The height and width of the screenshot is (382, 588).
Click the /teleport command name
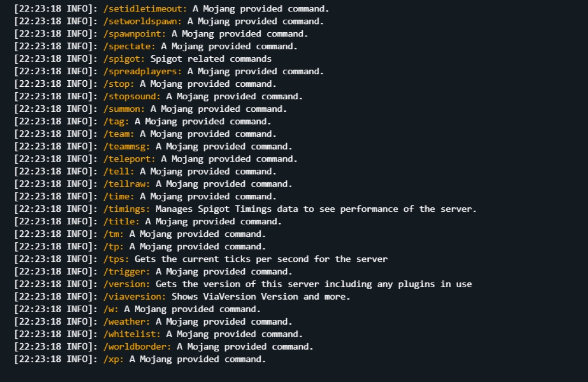click(129, 159)
